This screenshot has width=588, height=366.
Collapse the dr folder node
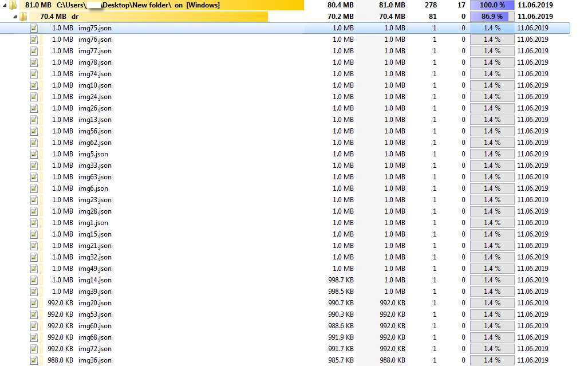[x=15, y=17]
